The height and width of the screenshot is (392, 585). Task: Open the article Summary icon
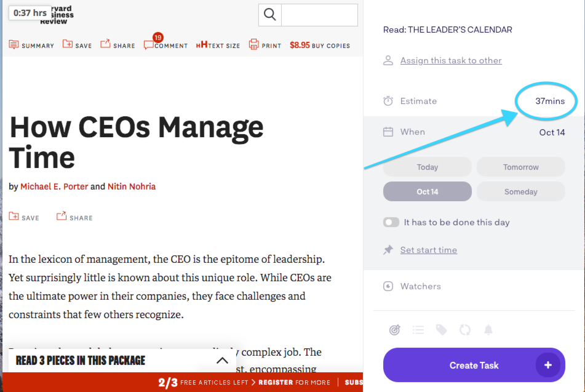tap(14, 45)
